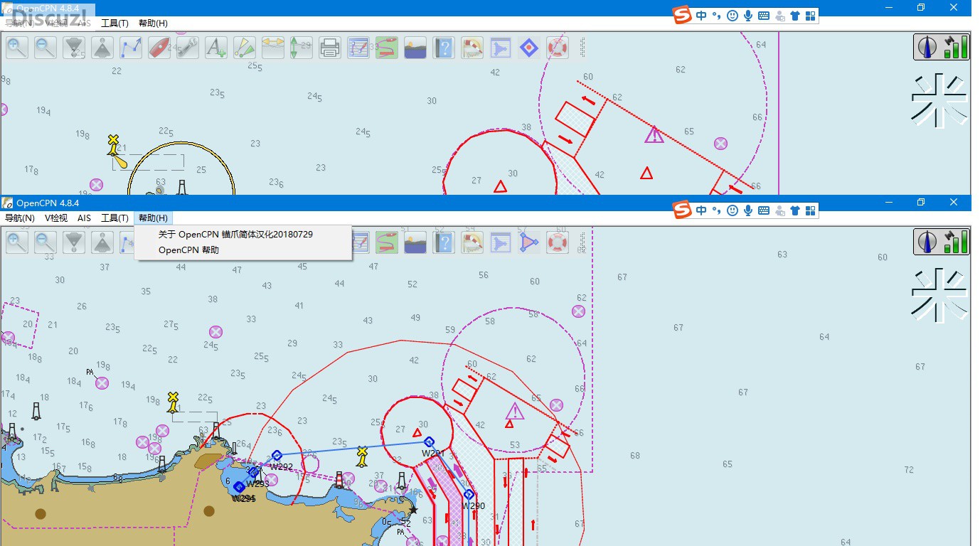Start Create Route tool in top window
Viewport: 980px width, 546px height.
[x=131, y=48]
